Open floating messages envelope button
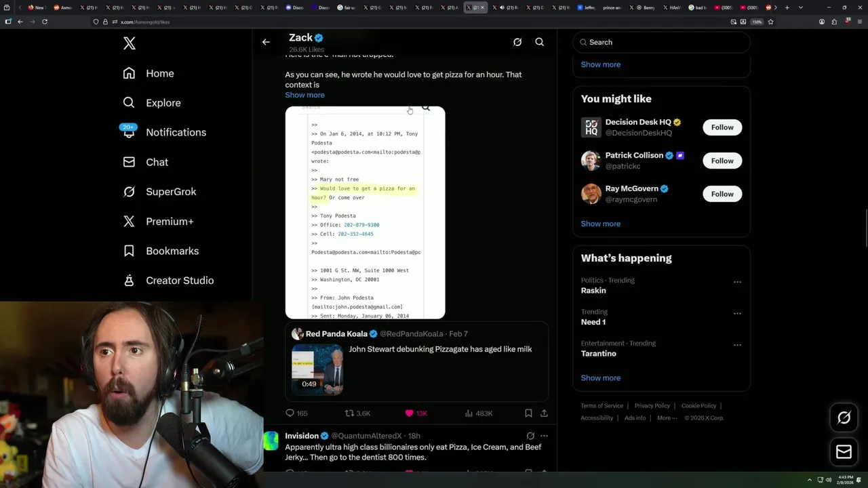This screenshot has height=488, width=868. 844,451
